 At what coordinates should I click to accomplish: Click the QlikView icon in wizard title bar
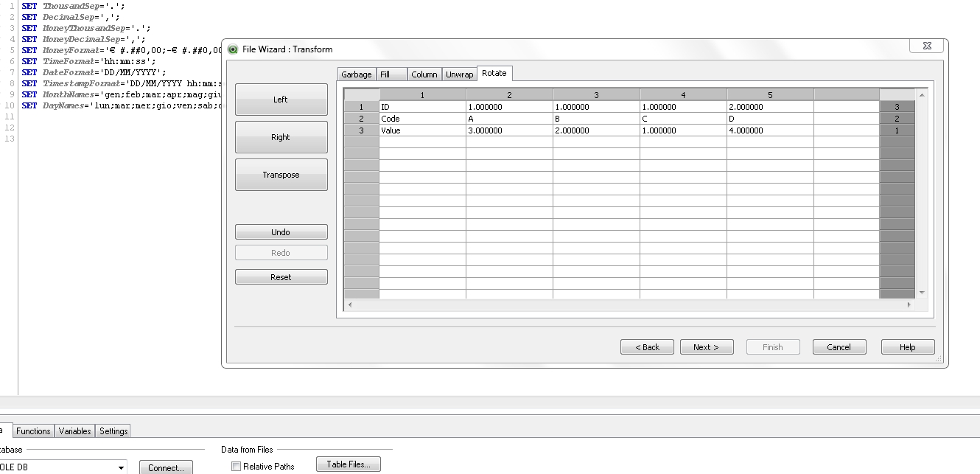(233, 49)
